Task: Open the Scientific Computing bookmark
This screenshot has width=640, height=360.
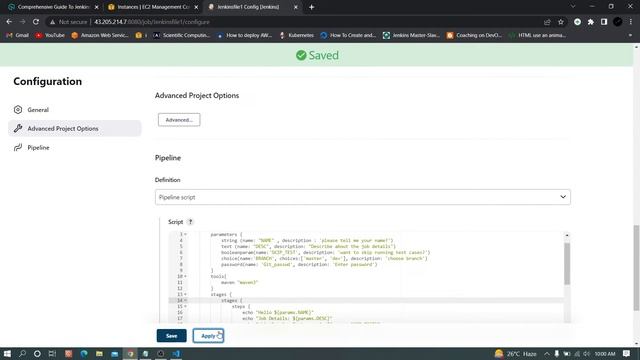Action: click(x=182, y=35)
